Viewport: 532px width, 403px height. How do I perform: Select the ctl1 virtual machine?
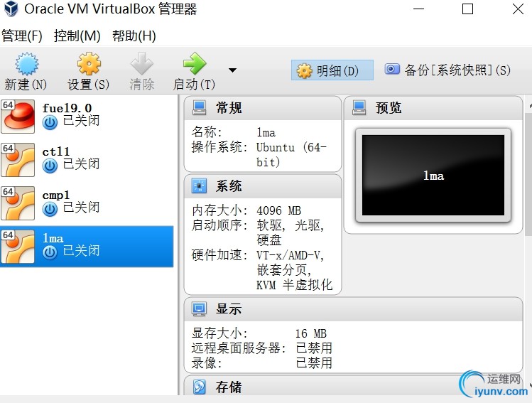pos(87,160)
